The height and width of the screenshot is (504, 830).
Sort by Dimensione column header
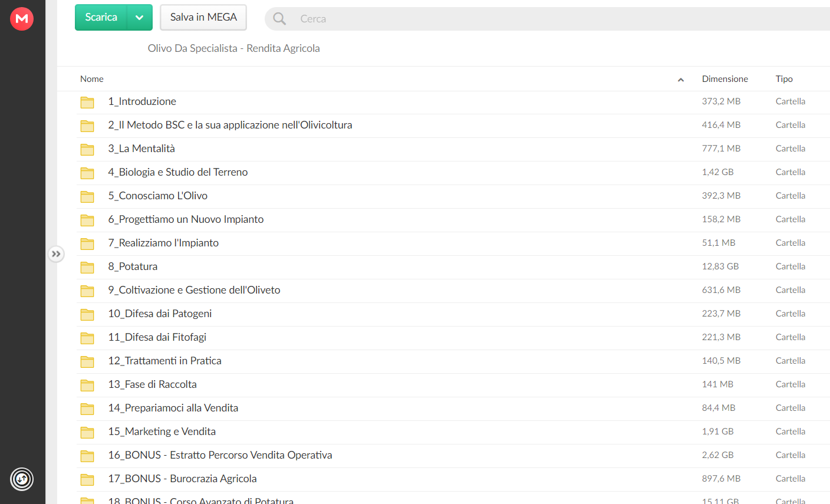click(x=725, y=79)
